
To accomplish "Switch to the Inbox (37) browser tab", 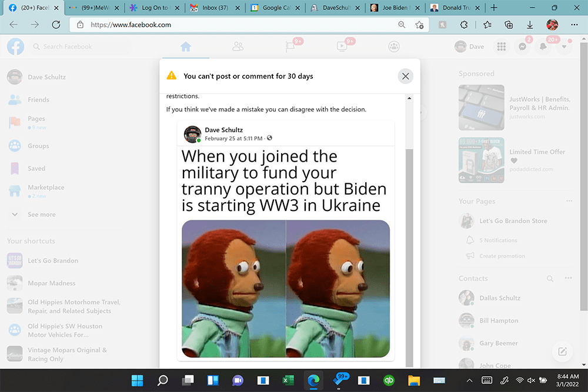I will coord(215,8).
